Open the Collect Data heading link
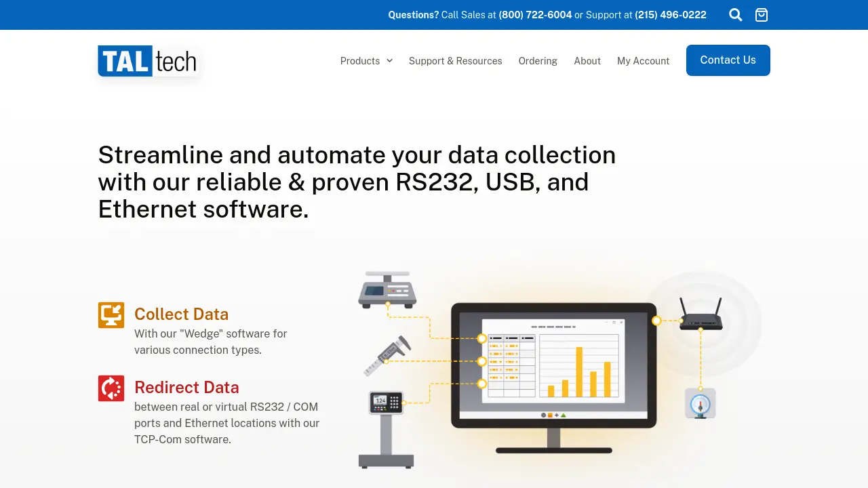Image resolution: width=868 pixels, height=488 pixels. tap(181, 314)
